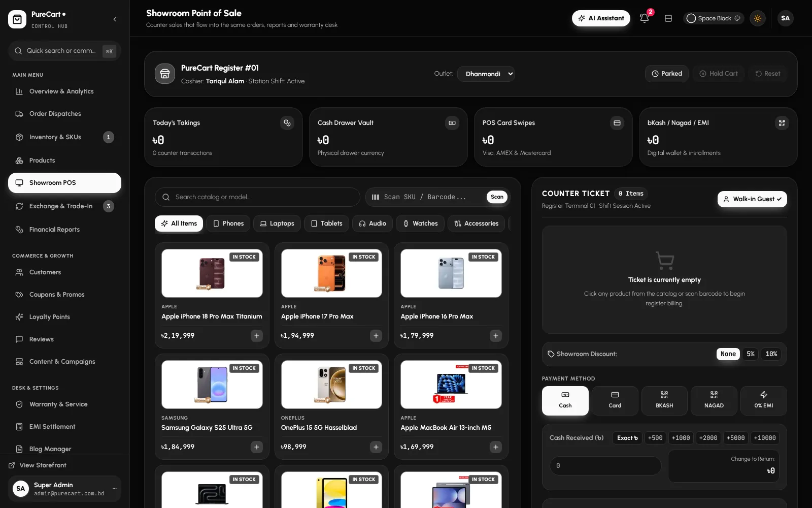Open the Walk-in Guest customer dropdown
This screenshot has width=812, height=508.
click(752, 199)
